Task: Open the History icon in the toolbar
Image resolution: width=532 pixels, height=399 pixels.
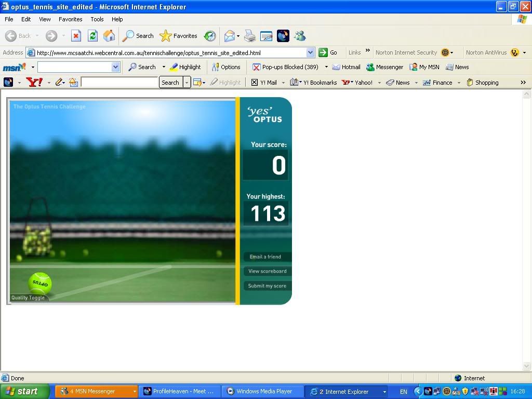Action: (x=210, y=36)
